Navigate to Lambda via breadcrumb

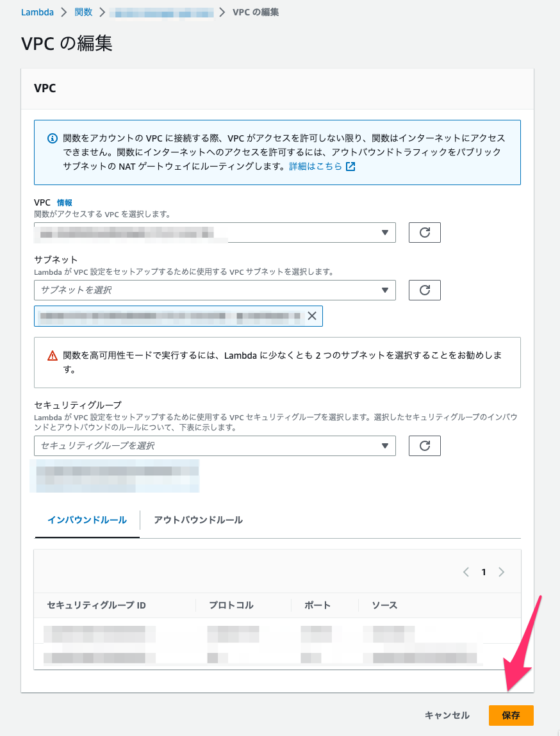click(x=37, y=12)
